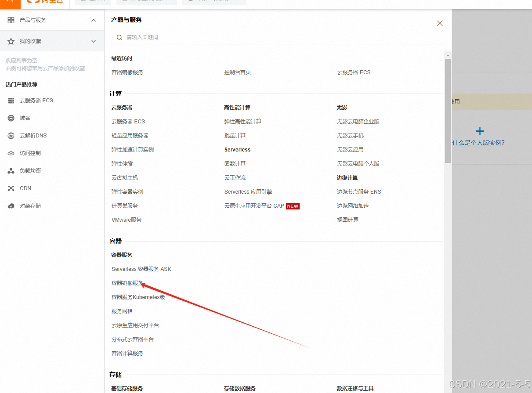This screenshot has height=393, width=532.
Task: Click the scrollbar up arrow
Action: [x=448, y=55]
